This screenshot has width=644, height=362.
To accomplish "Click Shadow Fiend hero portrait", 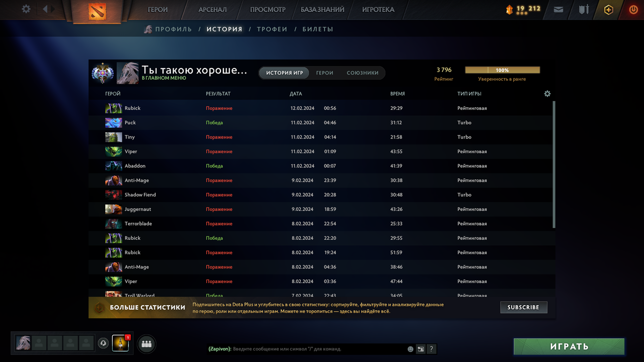I will point(114,195).
